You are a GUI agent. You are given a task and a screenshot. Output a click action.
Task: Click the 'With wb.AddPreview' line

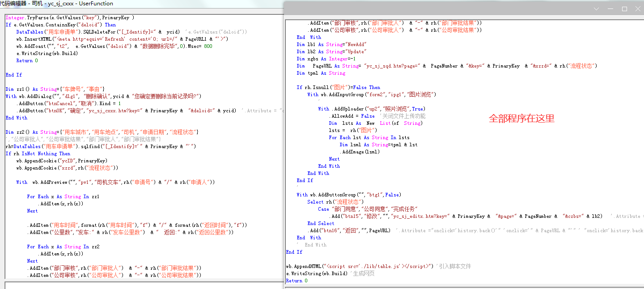pyautogui.click(x=115, y=182)
